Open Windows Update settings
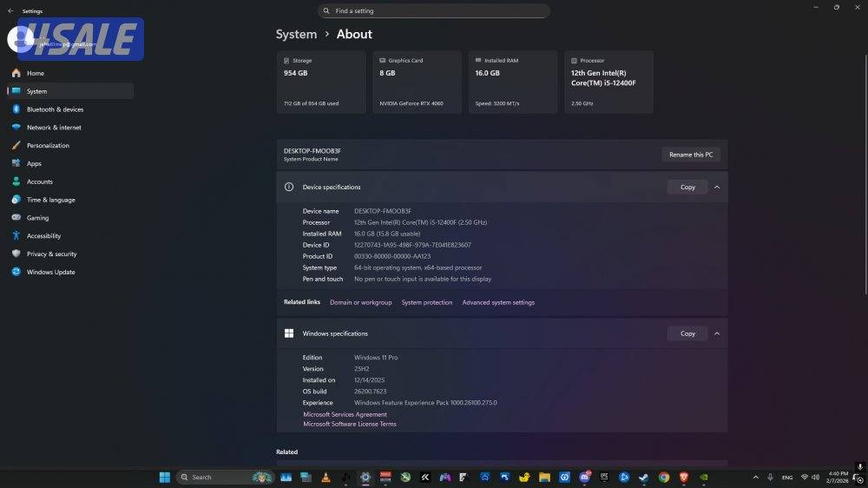 70,272
